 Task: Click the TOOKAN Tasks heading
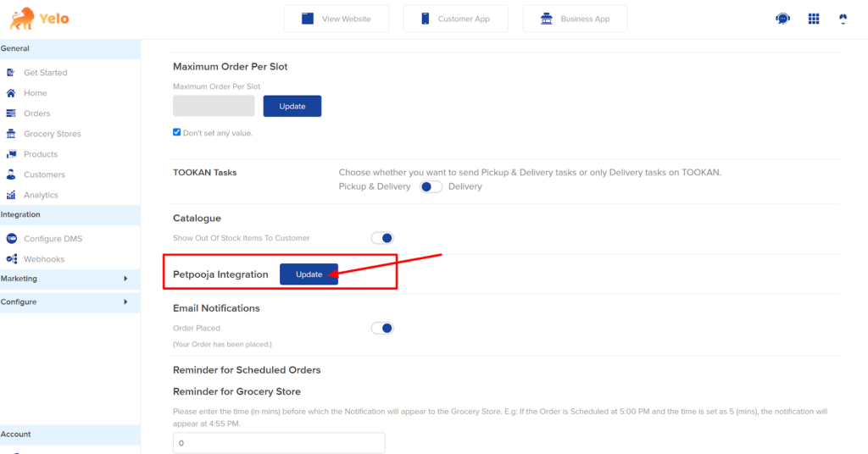point(205,173)
